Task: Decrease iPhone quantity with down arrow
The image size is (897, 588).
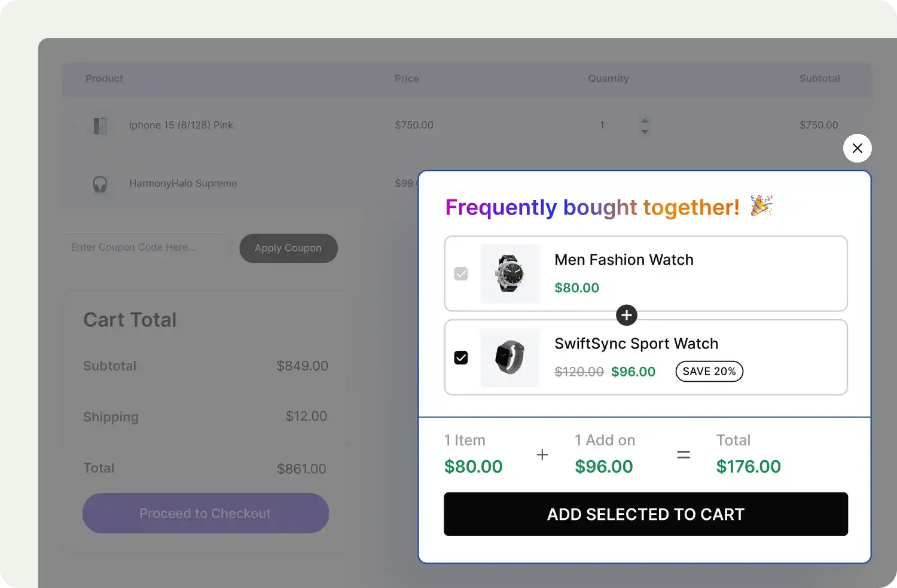Action: click(x=644, y=131)
